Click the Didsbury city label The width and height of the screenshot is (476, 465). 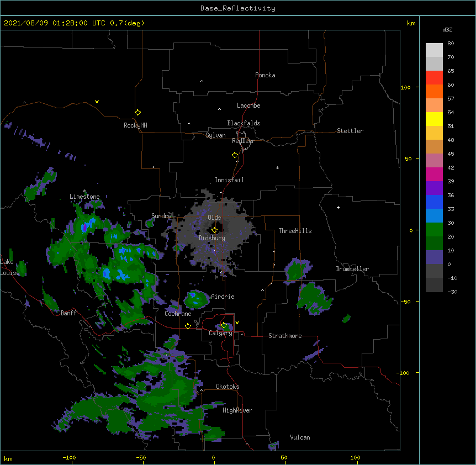212,238
